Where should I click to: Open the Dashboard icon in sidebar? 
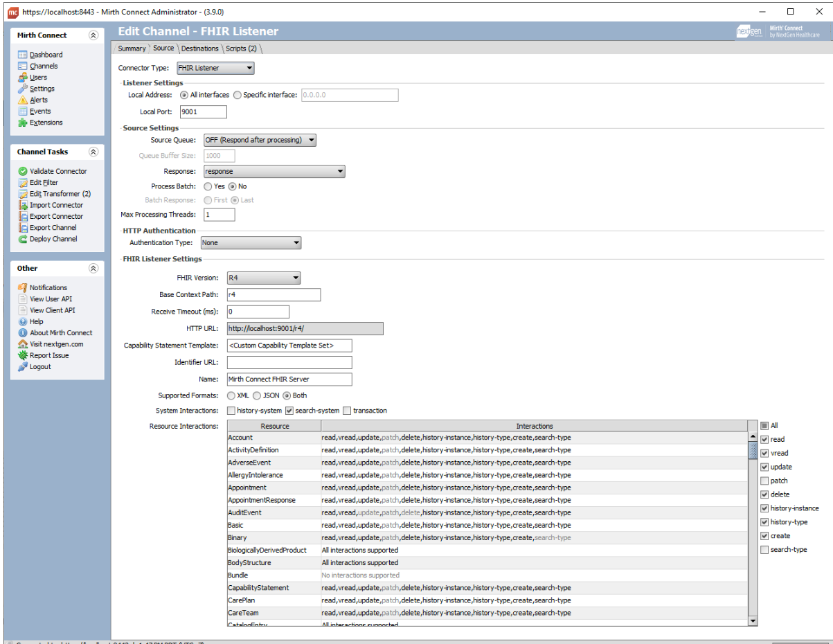[23, 55]
